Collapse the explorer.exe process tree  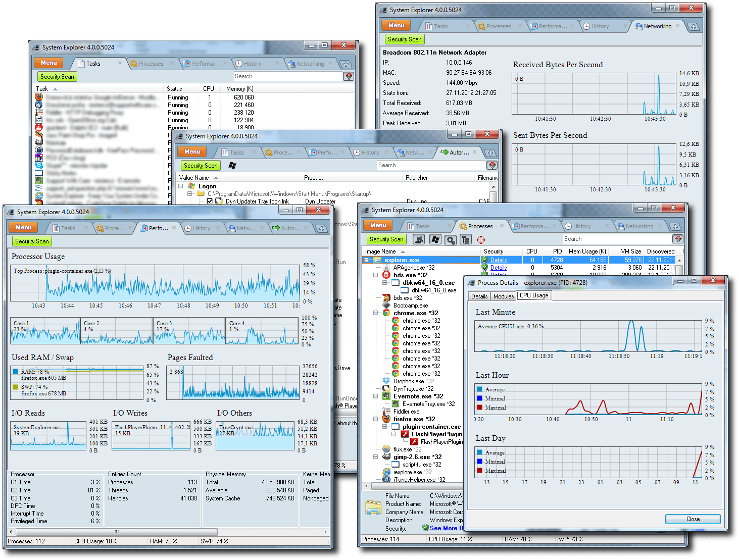click(367, 260)
